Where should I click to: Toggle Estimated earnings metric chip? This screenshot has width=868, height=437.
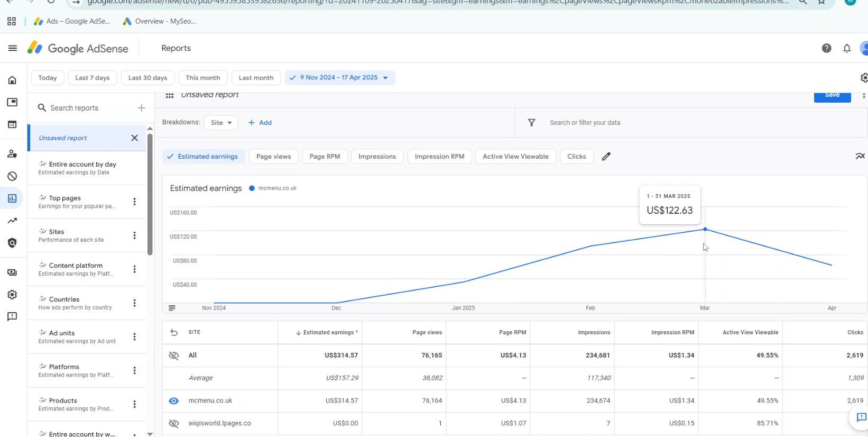(203, 157)
